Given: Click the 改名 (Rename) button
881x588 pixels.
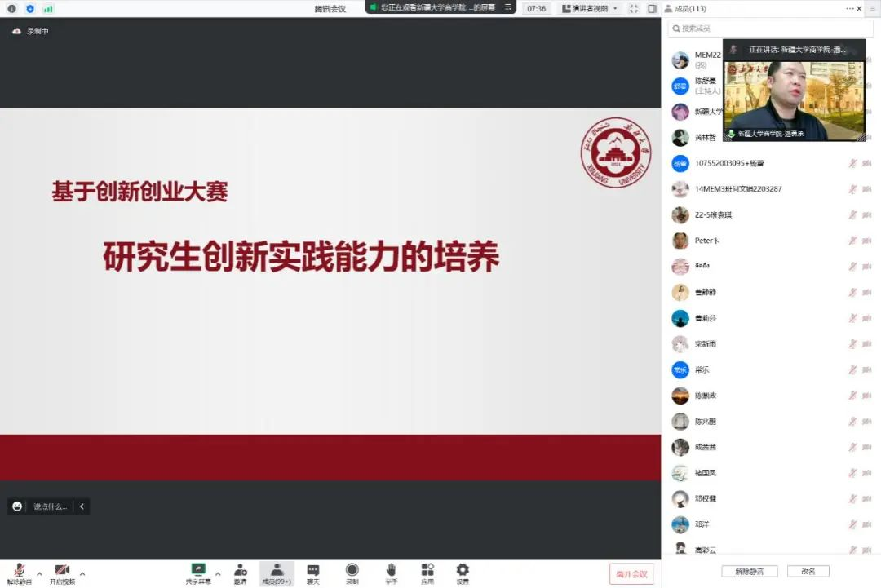Looking at the screenshot, I should [808, 571].
